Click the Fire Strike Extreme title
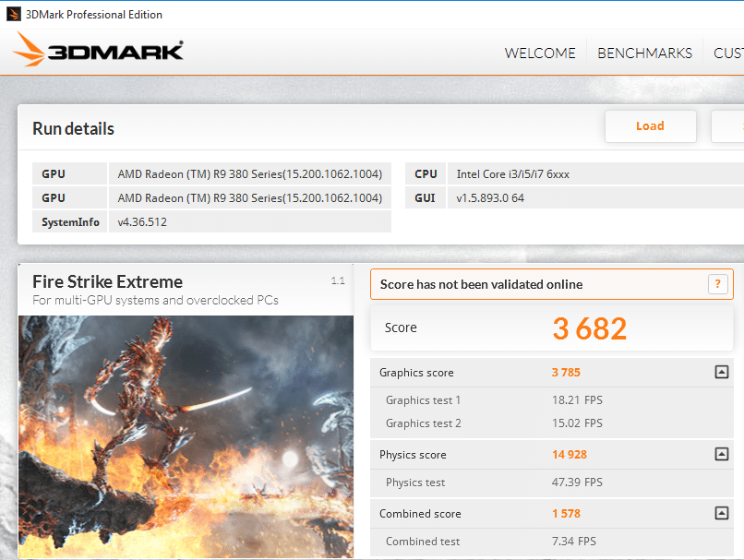Image resolution: width=744 pixels, height=560 pixels. (x=108, y=282)
